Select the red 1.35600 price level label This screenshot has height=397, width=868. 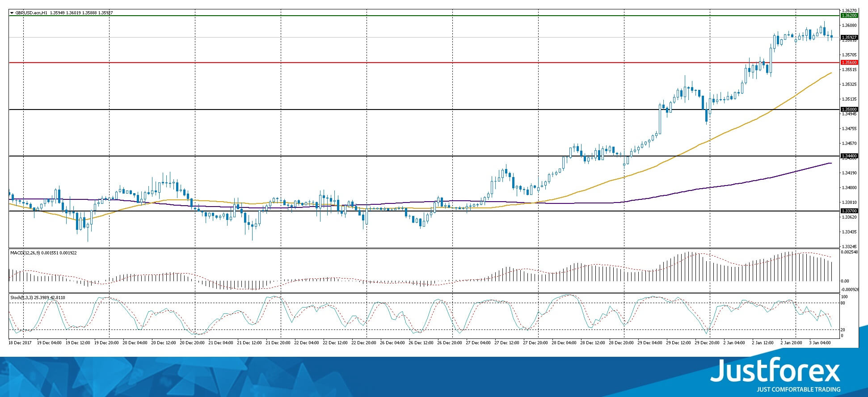tap(849, 63)
